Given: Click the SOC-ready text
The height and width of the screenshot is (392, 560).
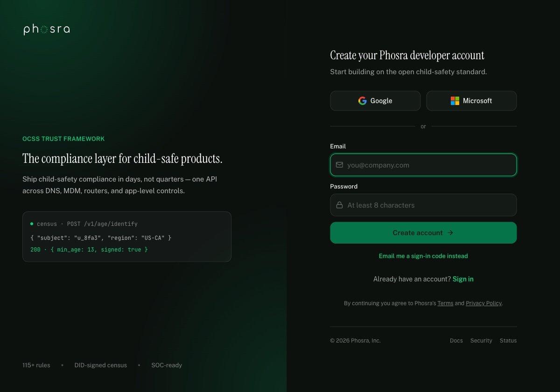Looking at the screenshot, I should [167, 365].
